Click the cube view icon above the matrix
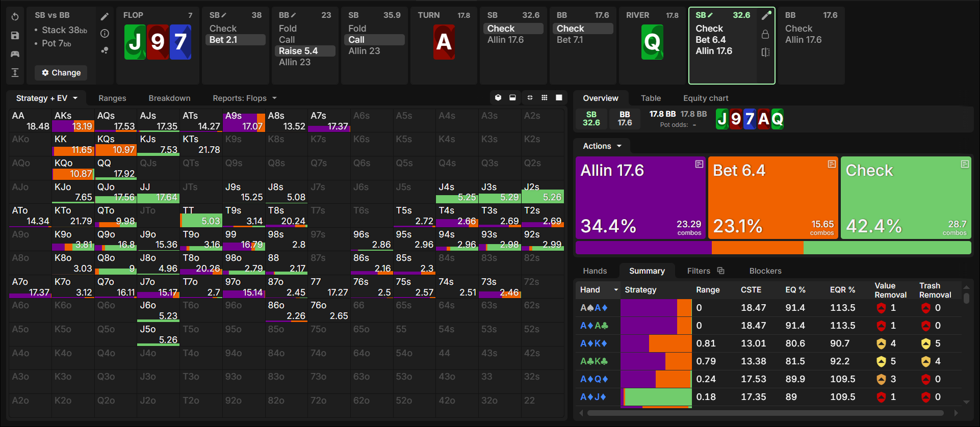980x427 pixels. pos(498,98)
